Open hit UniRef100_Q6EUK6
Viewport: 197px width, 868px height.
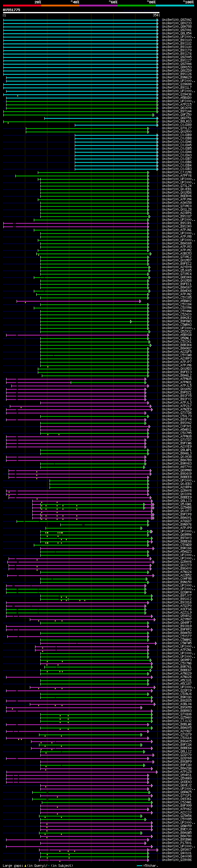[177, 277]
